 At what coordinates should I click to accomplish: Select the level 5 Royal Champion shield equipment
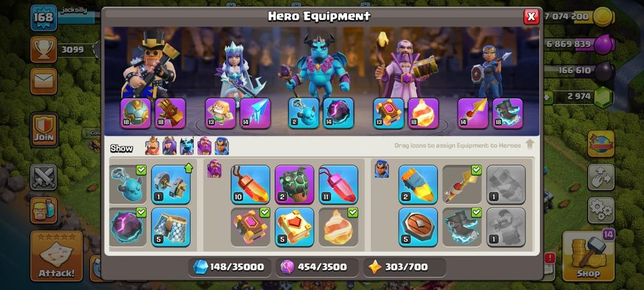[x=418, y=227]
